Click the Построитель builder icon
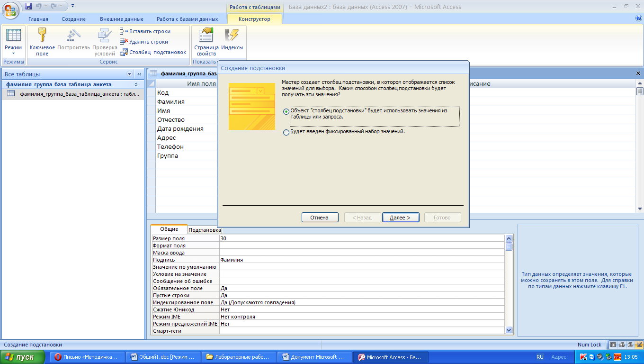Screen dimensions: 644x364 (73, 36)
